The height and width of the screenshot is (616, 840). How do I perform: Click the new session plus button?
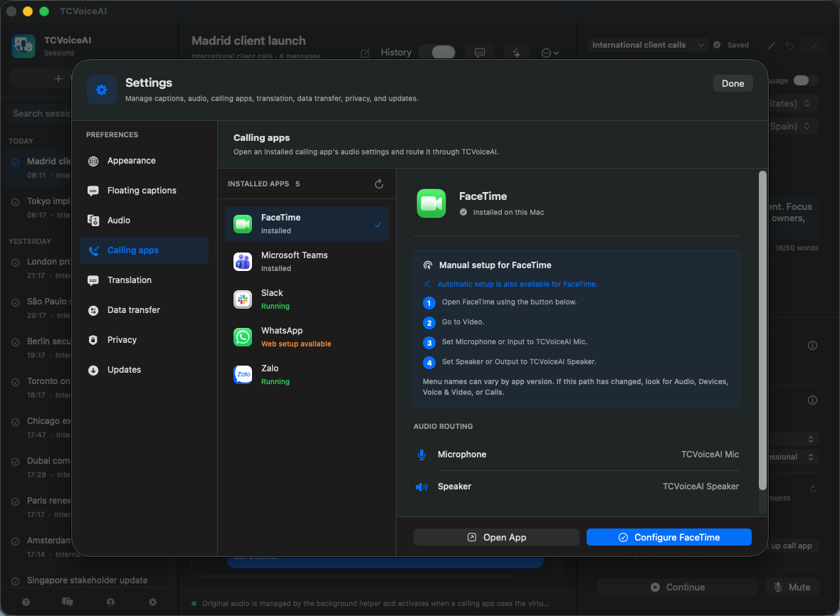click(x=58, y=79)
